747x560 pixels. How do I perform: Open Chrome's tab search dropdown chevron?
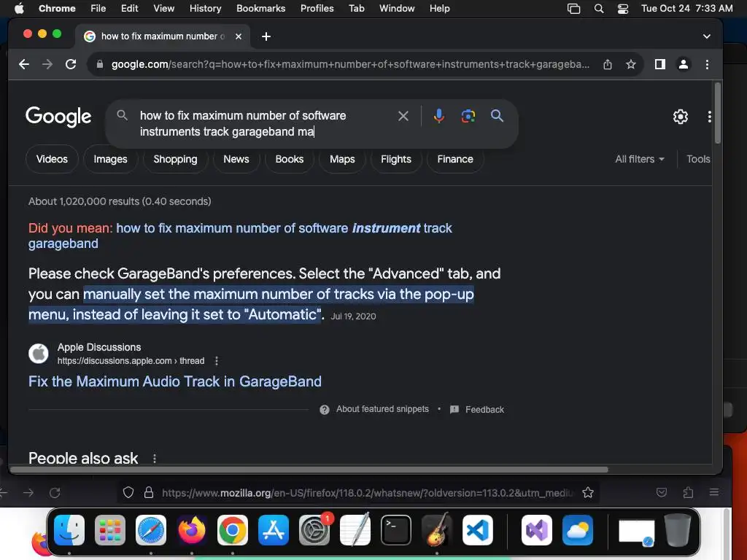pyautogui.click(x=707, y=36)
